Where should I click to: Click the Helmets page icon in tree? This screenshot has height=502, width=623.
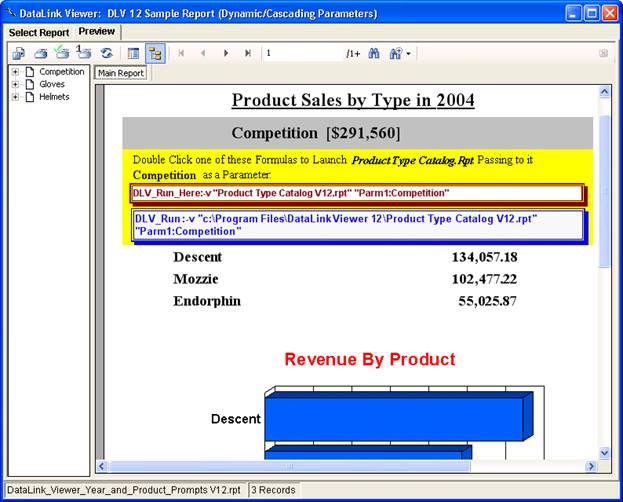tap(30, 97)
